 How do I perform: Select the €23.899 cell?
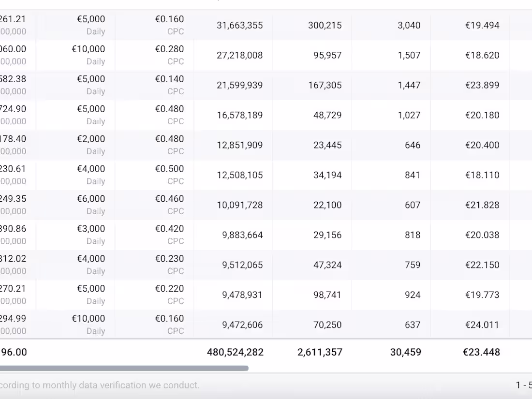[x=482, y=85]
